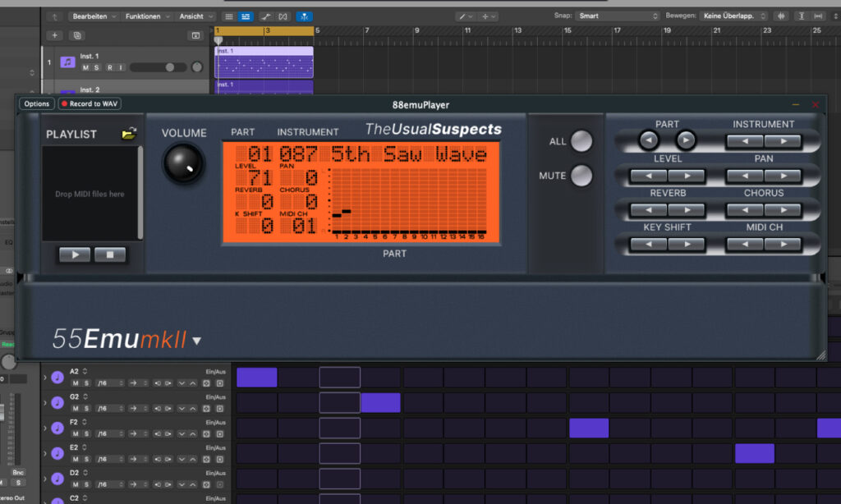Record-enable the Inst. 1 track
The width and height of the screenshot is (841, 504).
click(x=110, y=67)
